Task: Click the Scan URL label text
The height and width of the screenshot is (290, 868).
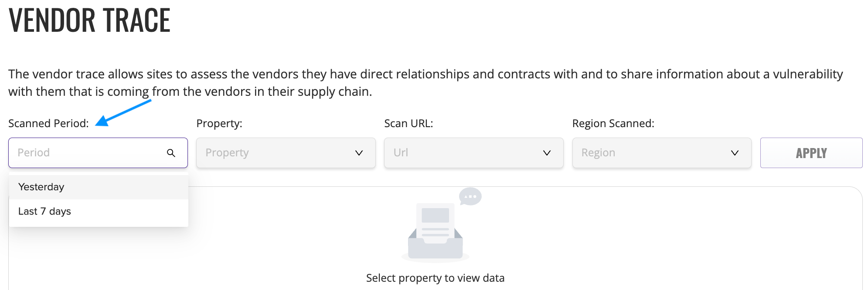Action: tap(408, 124)
